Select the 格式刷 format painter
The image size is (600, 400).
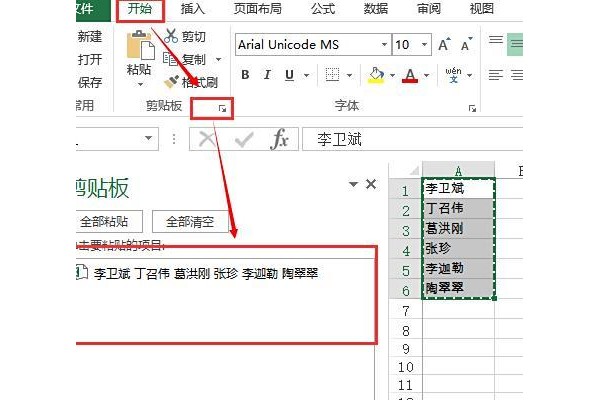(x=191, y=82)
